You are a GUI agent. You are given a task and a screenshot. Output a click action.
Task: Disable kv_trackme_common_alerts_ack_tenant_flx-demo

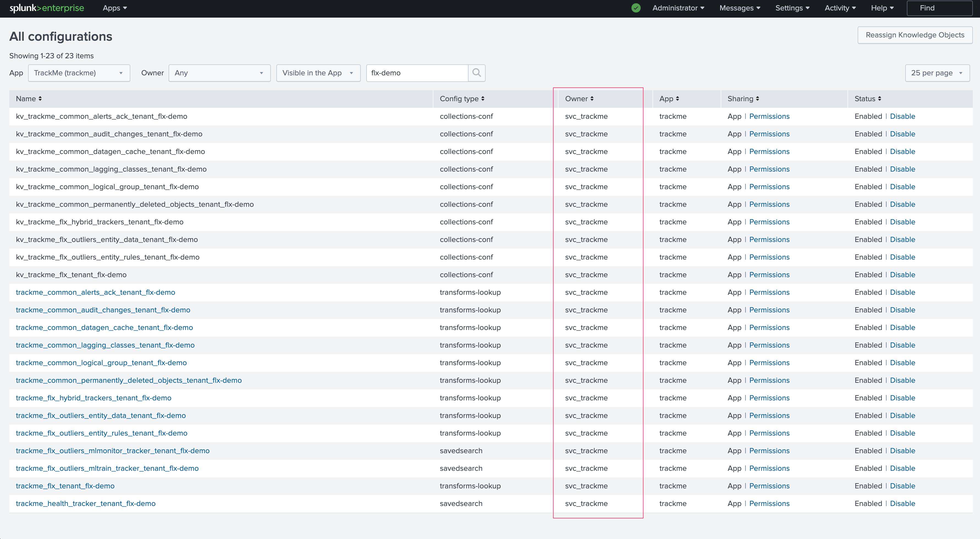click(x=902, y=116)
